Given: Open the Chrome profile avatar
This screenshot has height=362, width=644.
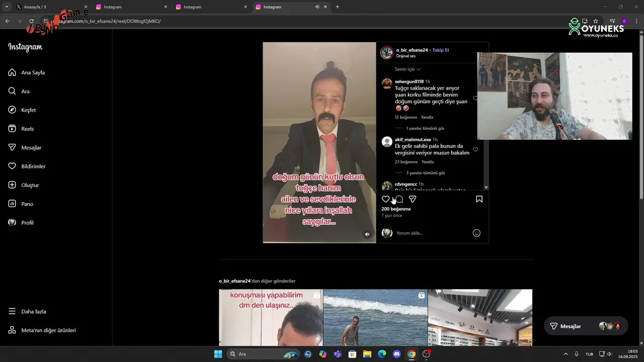Looking at the screenshot, I should coord(624,21).
